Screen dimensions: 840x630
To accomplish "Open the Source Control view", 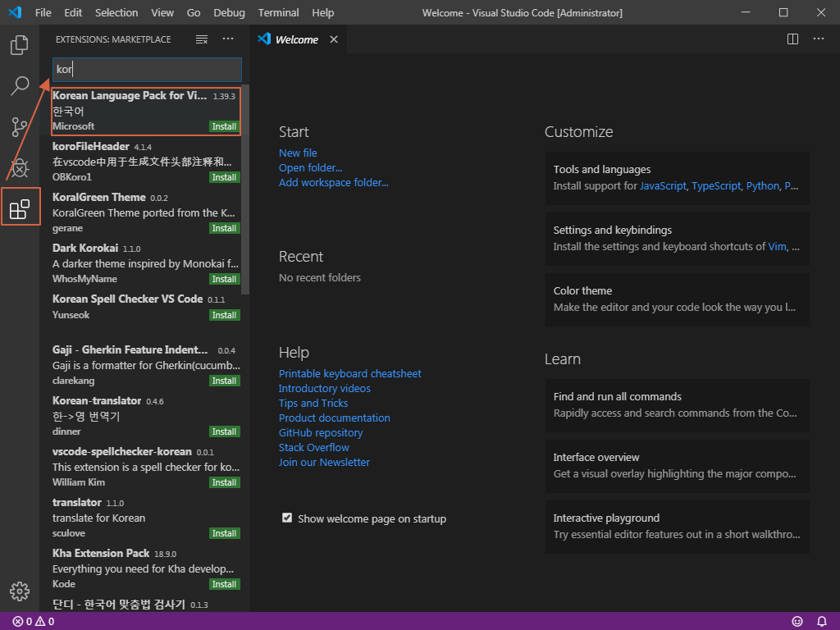I will 20,127.
